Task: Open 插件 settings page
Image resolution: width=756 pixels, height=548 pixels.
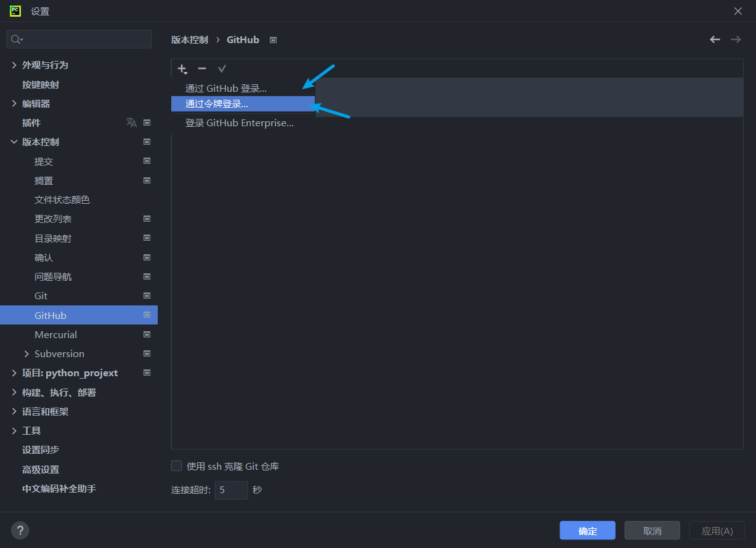Action: click(x=31, y=123)
